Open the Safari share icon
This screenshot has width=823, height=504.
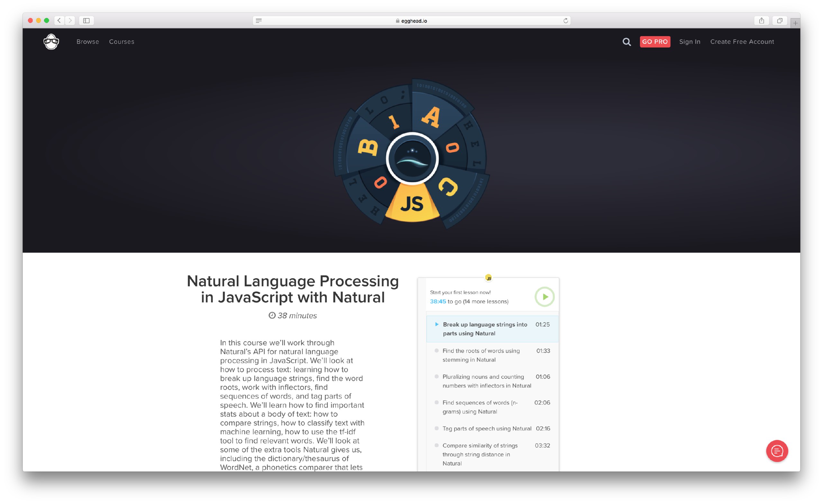pos(762,21)
